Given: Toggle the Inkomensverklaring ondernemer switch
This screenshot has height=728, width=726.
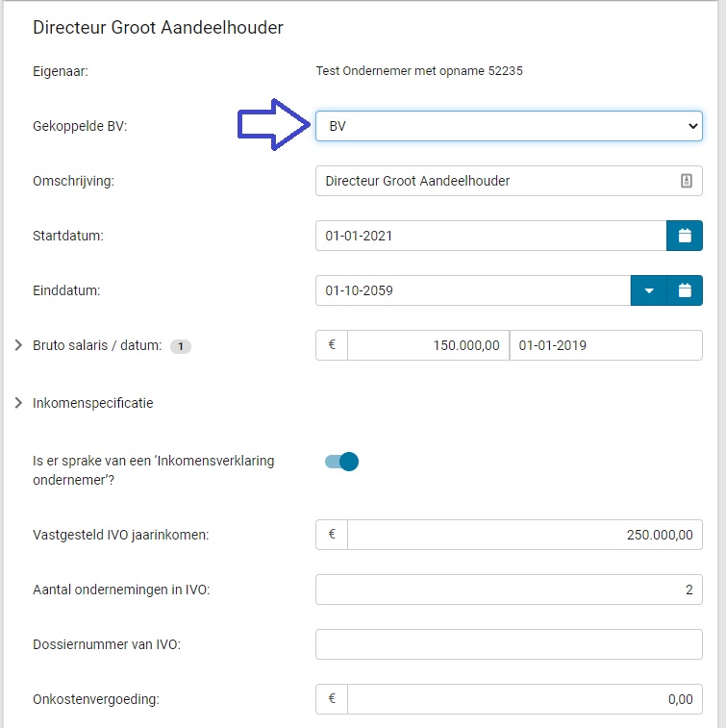Looking at the screenshot, I should coord(341,462).
